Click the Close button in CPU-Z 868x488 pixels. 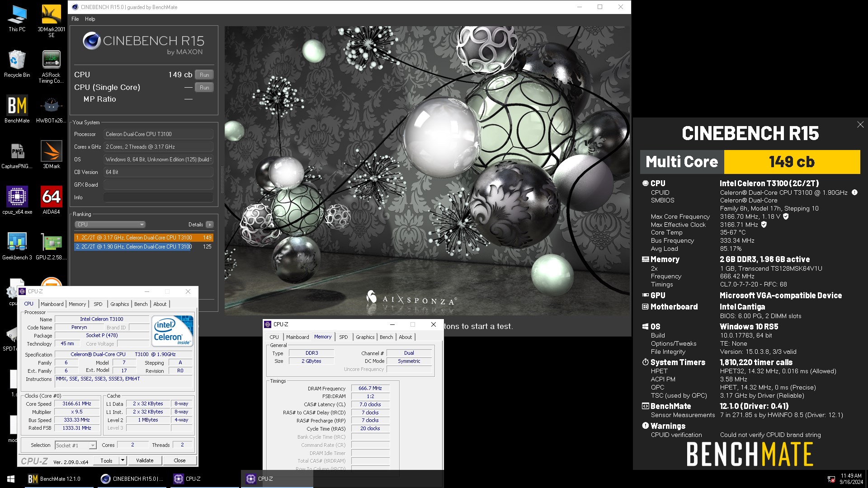(179, 460)
